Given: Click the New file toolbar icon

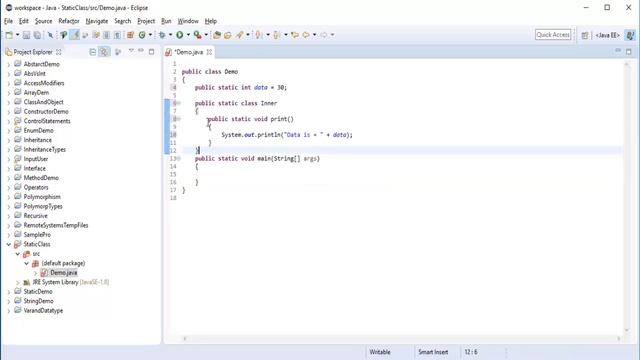Looking at the screenshot, I should [9, 35].
